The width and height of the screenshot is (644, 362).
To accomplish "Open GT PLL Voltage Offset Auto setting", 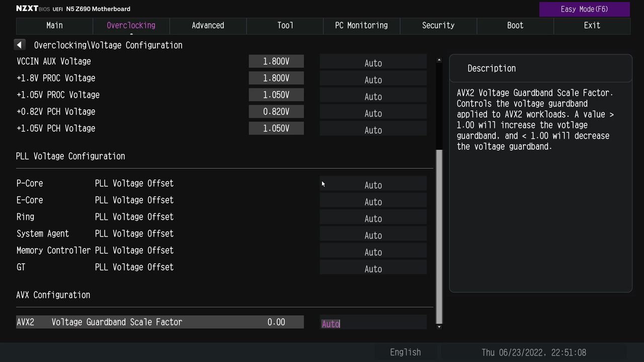I will (373, 267).
